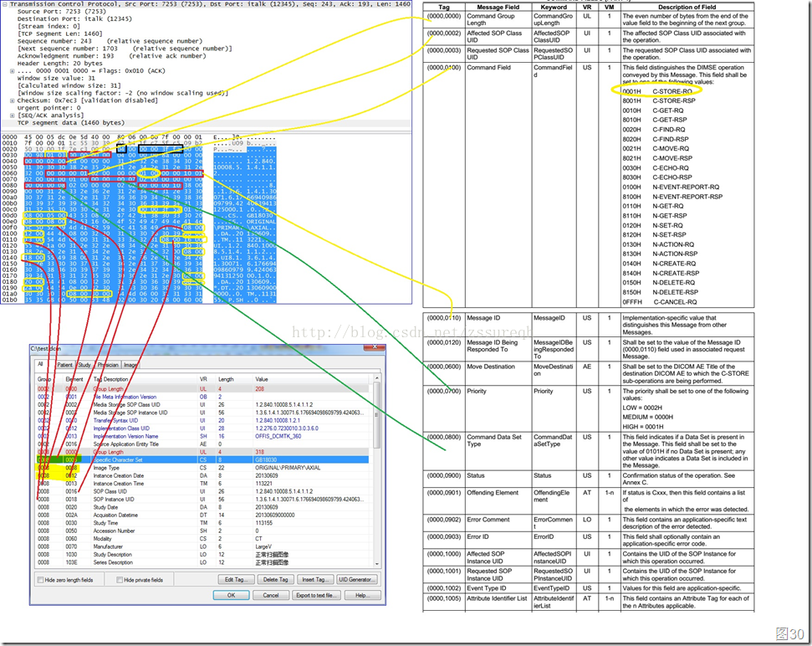The height and width of the screenshot is (646, 812).
Task: Select the 'SOP Instance UID' row
Action: click(x=202, y=500)
